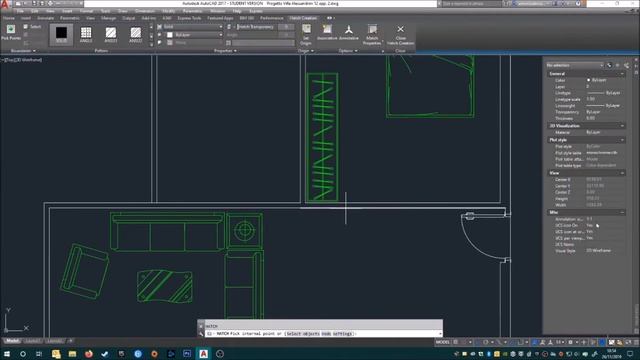Click the Select objects command line option

point(303,334)
